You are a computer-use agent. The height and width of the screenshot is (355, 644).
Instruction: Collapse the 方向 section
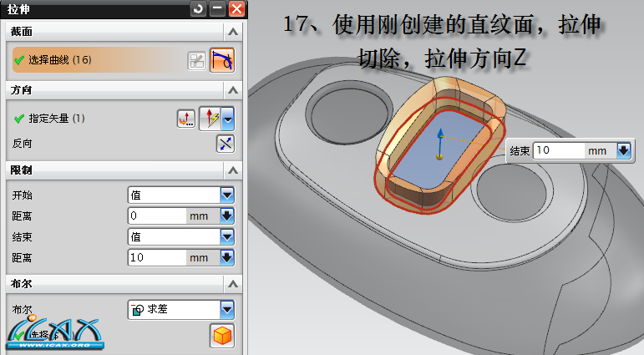tap(233, 90)
